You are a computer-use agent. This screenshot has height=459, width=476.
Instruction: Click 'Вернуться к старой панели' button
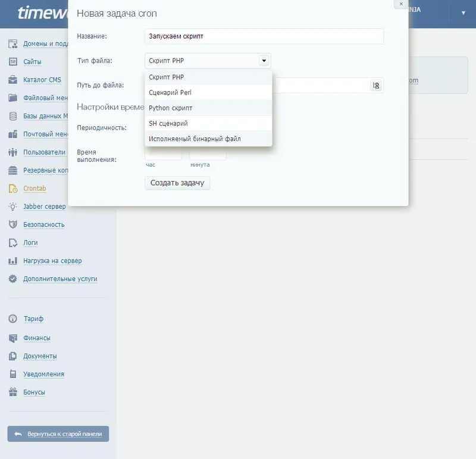point(58,434)
